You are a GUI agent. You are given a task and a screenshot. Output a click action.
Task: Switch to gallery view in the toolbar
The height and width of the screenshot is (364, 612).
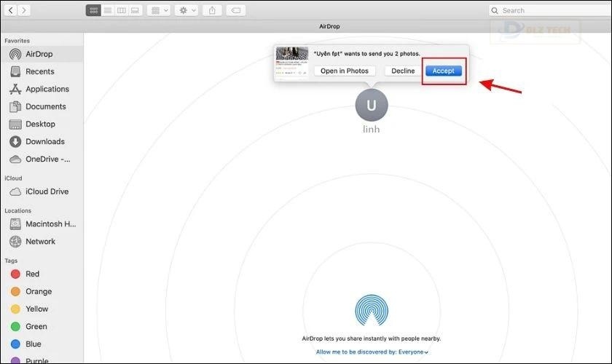[x=136, y=10]
